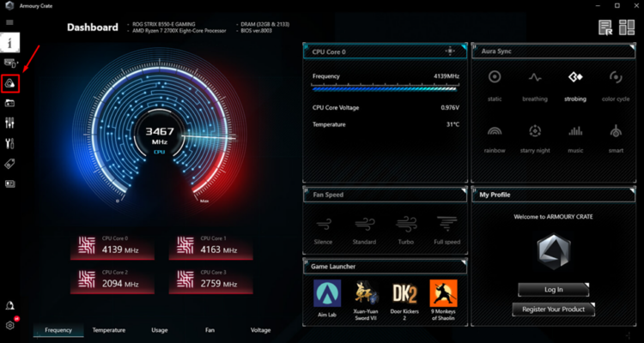Click the Game Launcher panel header

(x=386, y=267)
